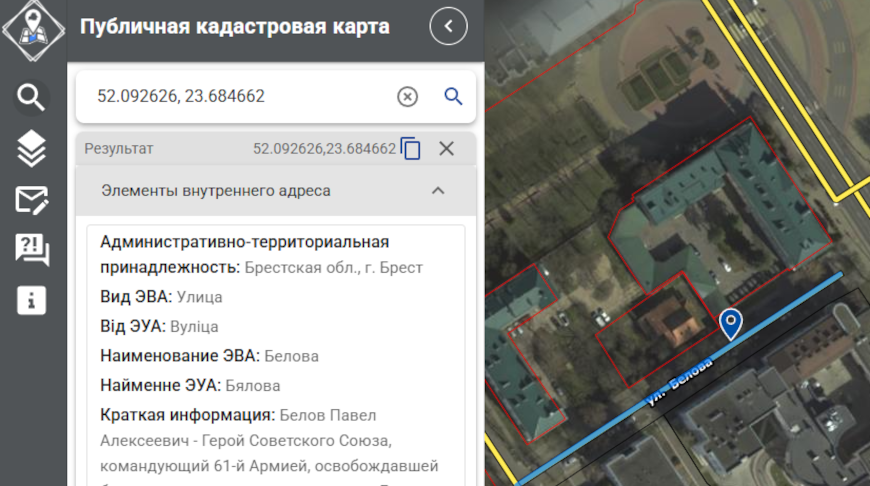Image resolution: width=870 pixels, height=486 pixels.
Task: Open the map layers panel
Action: [32, 149]
